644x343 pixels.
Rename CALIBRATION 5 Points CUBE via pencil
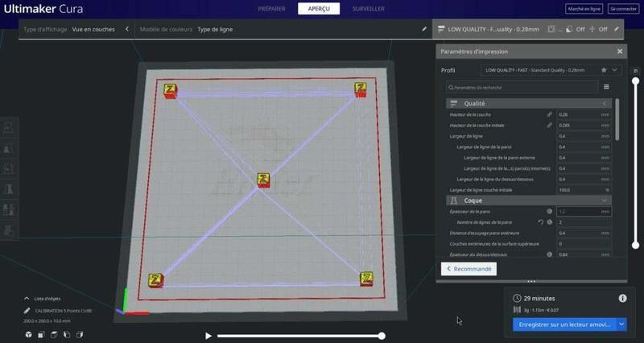(27, 310)
